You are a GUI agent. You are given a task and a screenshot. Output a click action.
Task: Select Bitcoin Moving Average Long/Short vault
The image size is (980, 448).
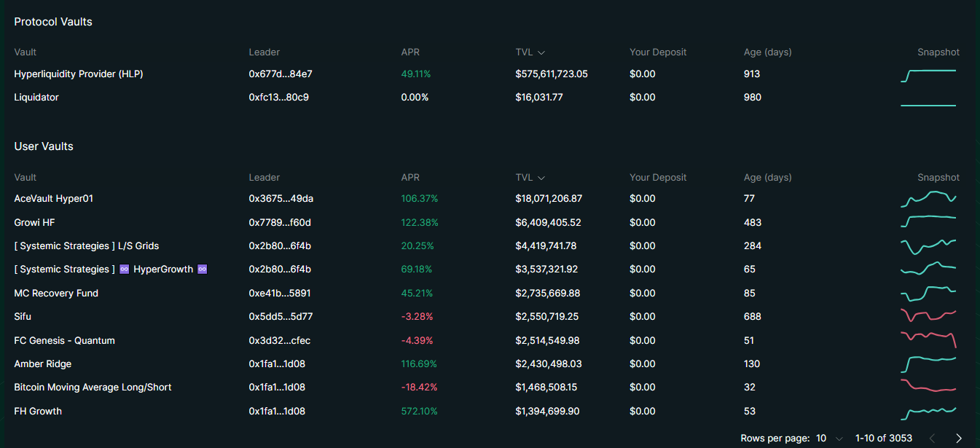pos(93,388)
